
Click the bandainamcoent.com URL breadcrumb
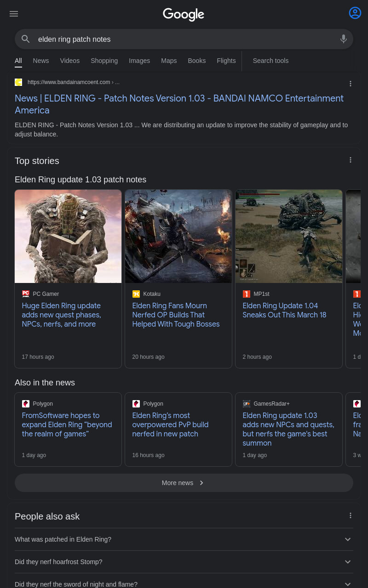pyautogui.click(x=74, y=82)
